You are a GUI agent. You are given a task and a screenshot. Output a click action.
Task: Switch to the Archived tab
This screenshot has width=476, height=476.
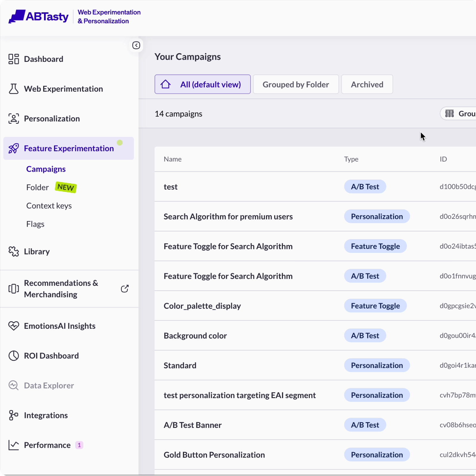click(367, 84)
